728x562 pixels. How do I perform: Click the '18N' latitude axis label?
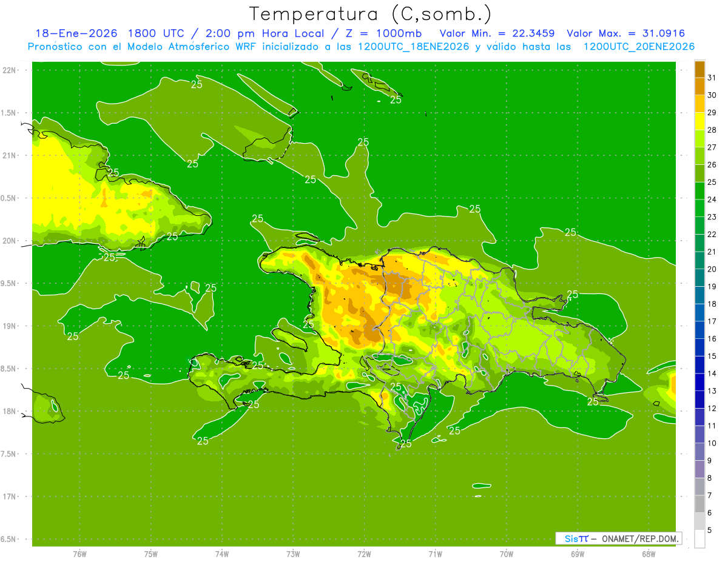pyautogui.click(x=9, y=411)
